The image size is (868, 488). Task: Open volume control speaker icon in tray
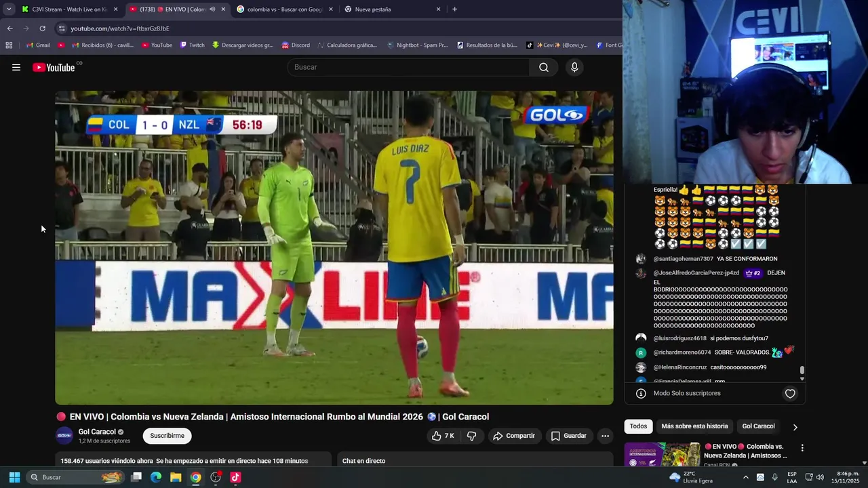point(819,477)
